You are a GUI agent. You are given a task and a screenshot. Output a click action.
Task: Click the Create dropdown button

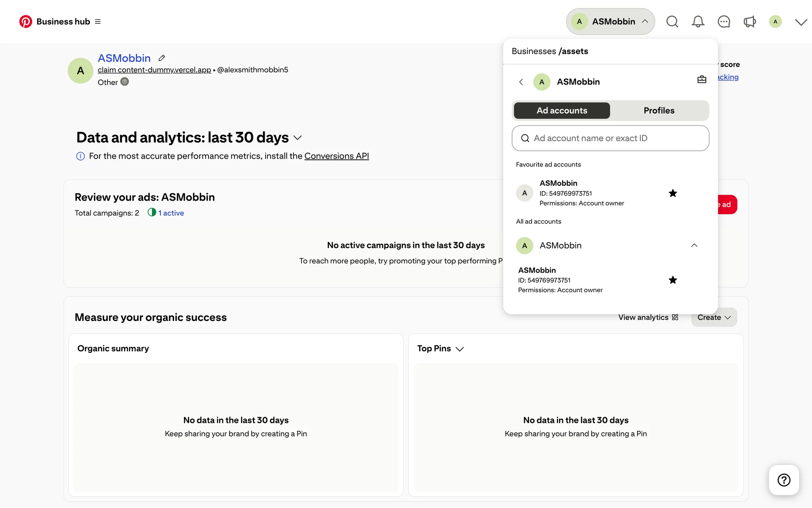713,317
